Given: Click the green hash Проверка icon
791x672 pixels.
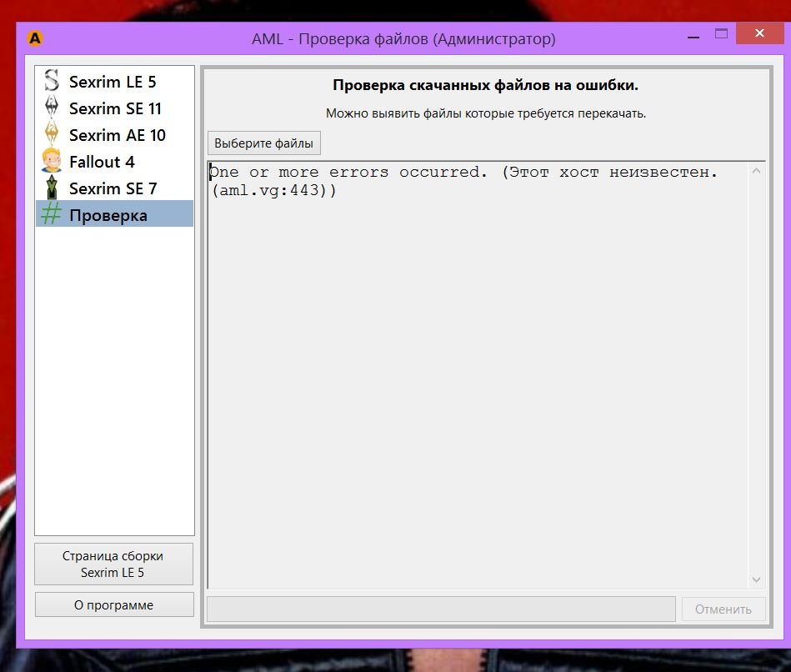Looking at the screenshot, I should 52,215.
